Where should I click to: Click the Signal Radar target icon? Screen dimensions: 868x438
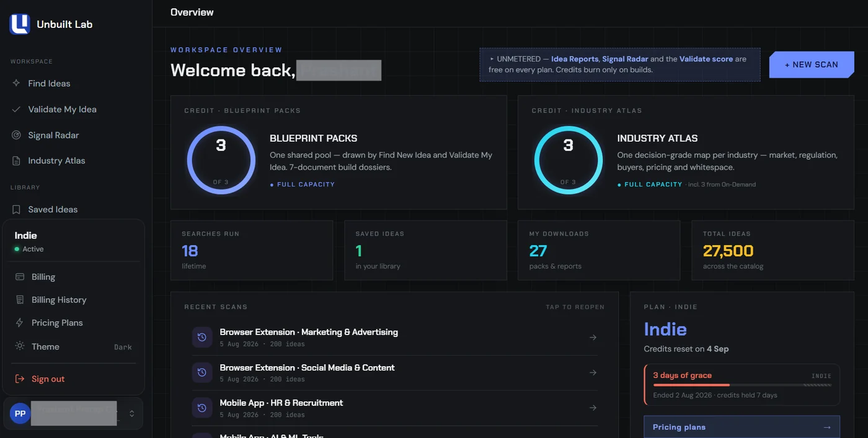17,135
